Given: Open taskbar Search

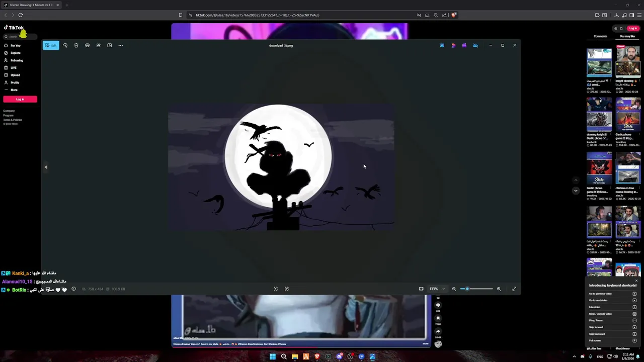Looking at the screenshot, I should coord(284,356).
